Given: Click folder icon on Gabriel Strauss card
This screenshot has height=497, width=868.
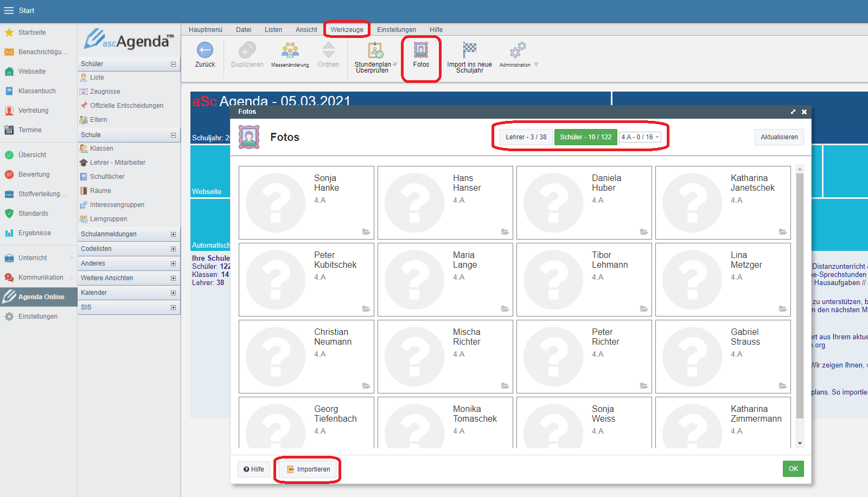Looking at the screenshot, I should (x=783, y=385).
